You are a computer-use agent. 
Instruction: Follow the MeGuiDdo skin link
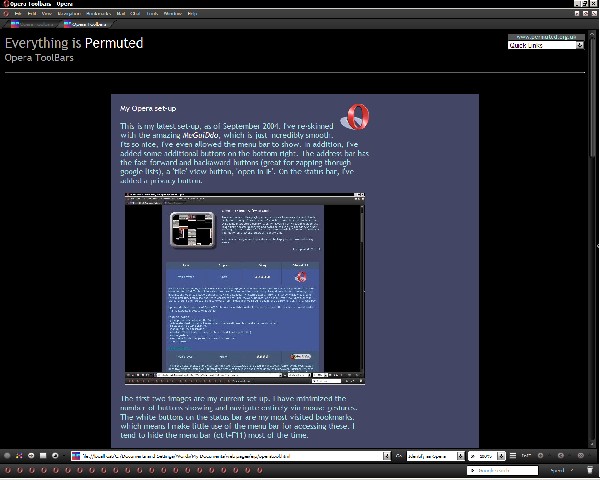[x=201, y=135]
